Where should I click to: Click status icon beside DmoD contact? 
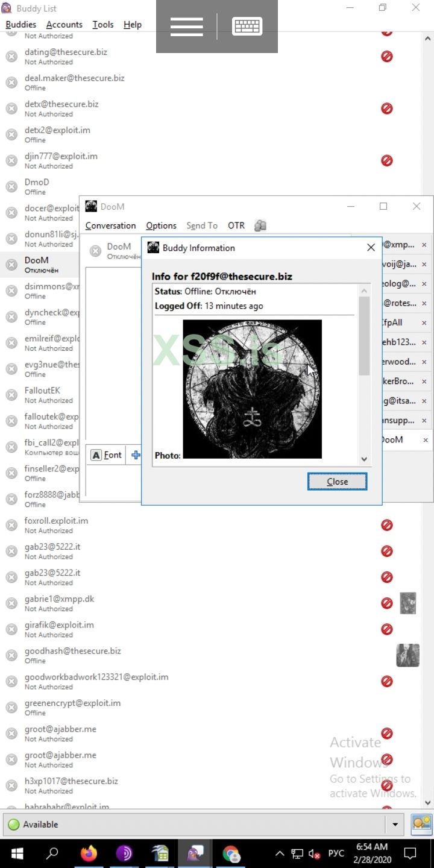(11, 187)
